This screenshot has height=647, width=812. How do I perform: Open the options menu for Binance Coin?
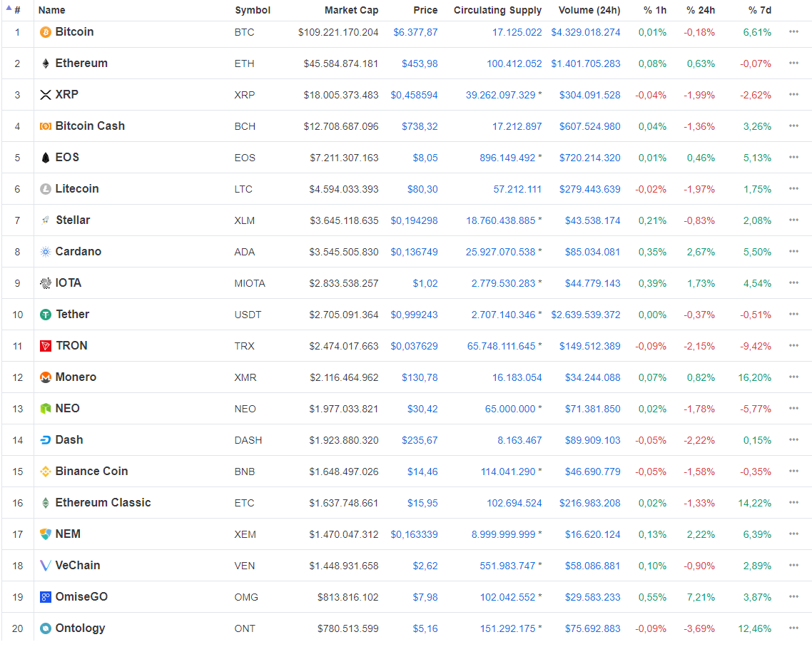click(x=793, y=472)
